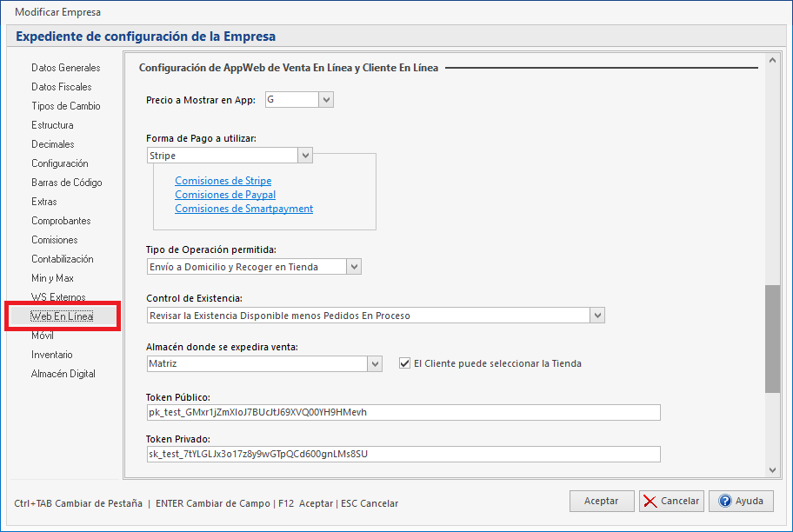793x532 pixels.
Task: Click the Comisiones de Paypal link
Action: pos(225,195)
